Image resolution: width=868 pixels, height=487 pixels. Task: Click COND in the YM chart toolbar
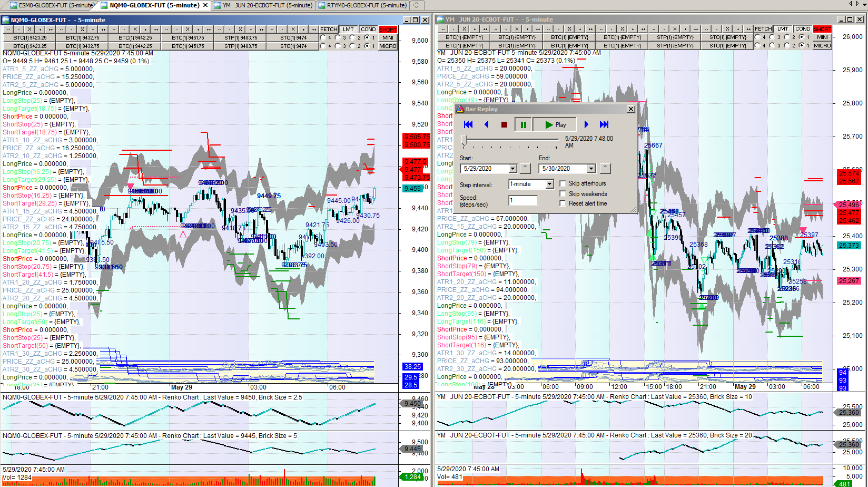point(803,29)
